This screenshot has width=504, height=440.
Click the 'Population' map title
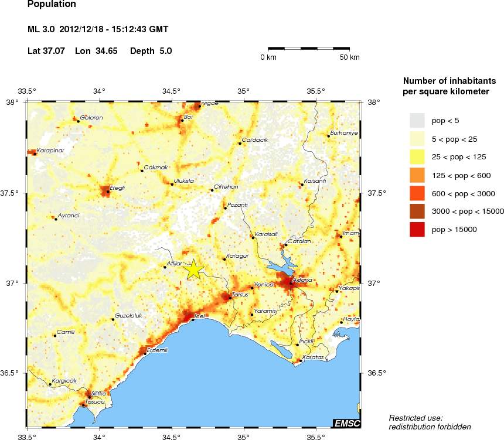pyautogui.click(x=52, y=5)
